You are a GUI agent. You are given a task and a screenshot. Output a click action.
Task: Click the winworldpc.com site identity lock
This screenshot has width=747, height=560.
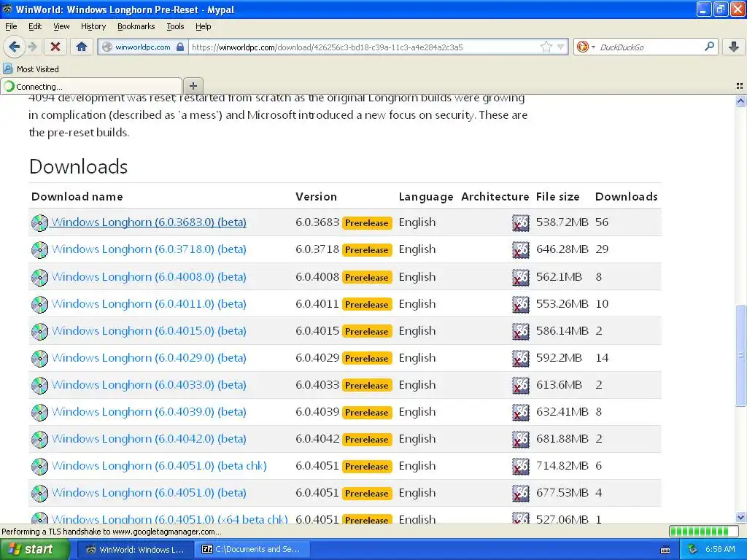coord(180,47)
